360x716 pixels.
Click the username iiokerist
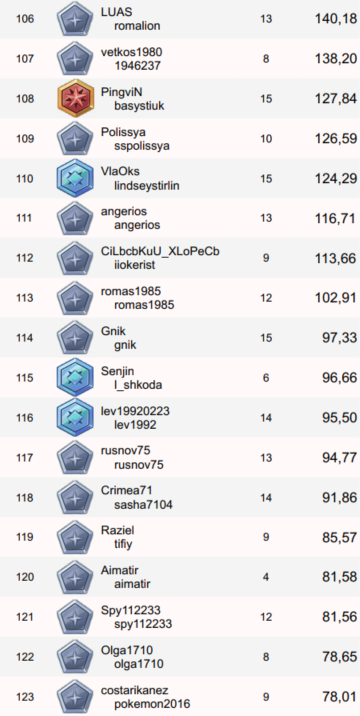134,265
